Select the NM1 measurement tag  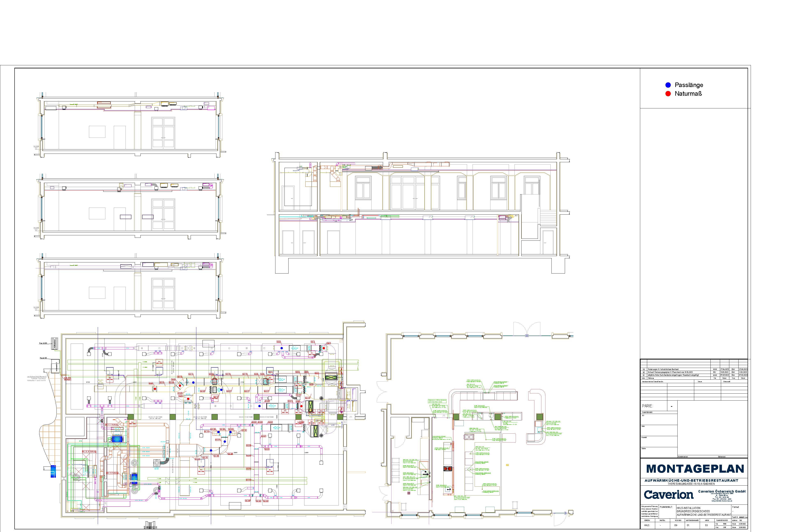tap(329, 343)
